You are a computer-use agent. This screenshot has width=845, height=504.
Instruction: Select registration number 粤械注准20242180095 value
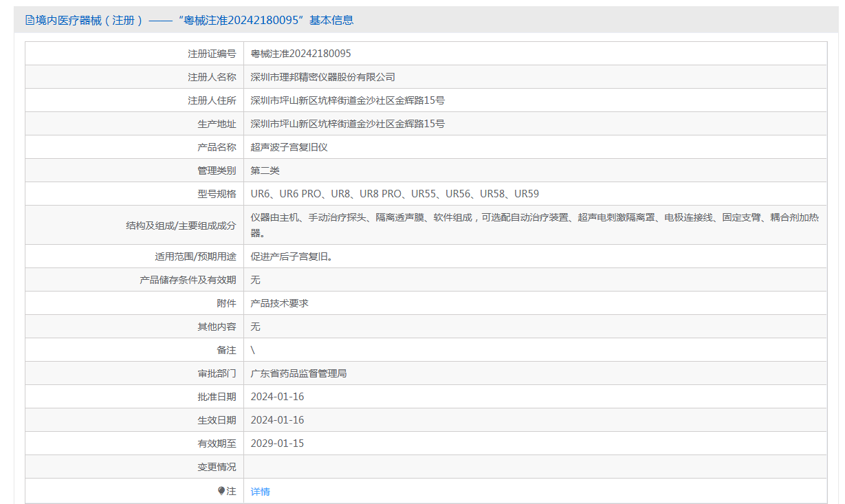(300, 54)
